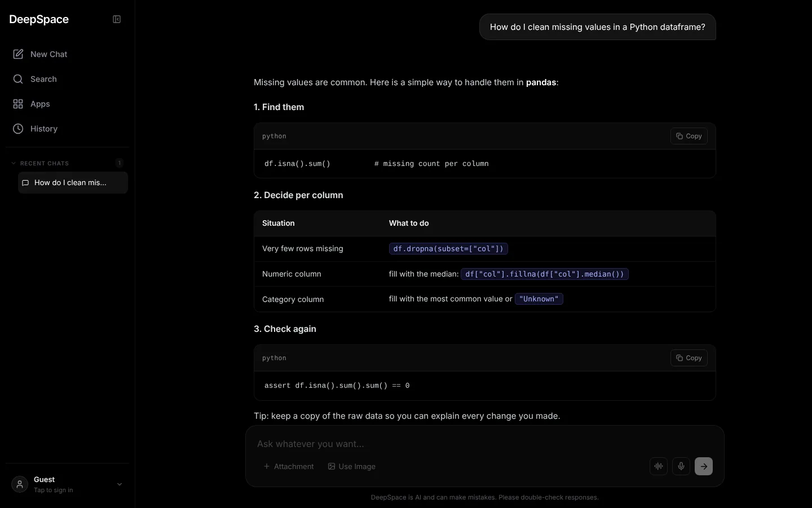The width and height of the screenshot is (812, 508).
Task: Copy the assert code block
Action: click(x=689, y=358)
